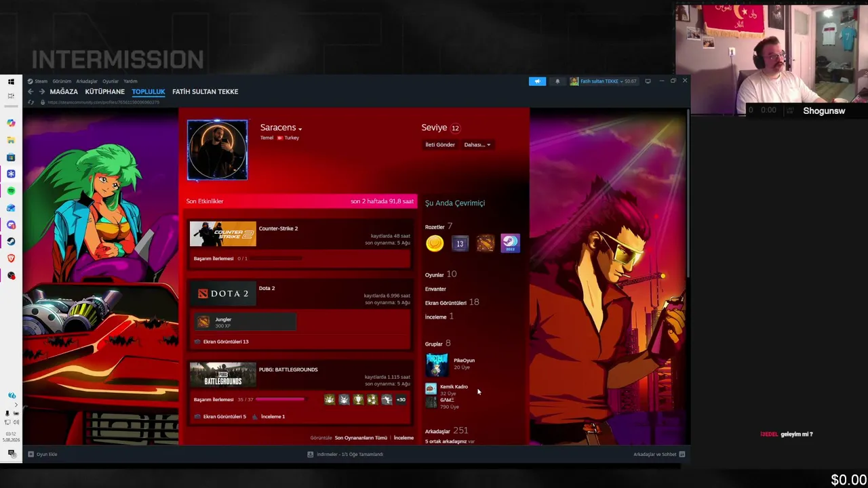Open the Ekran Görüntüleri 18 link
Image resolution: width=868 pixels, height=488 pixels.
pos(452,302)
